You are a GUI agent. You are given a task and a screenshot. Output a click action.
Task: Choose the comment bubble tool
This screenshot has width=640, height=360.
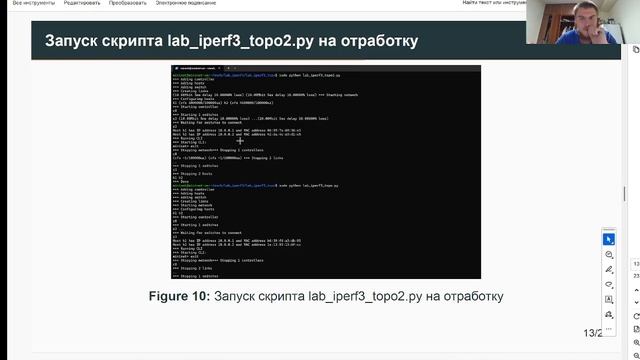(609, 255)
